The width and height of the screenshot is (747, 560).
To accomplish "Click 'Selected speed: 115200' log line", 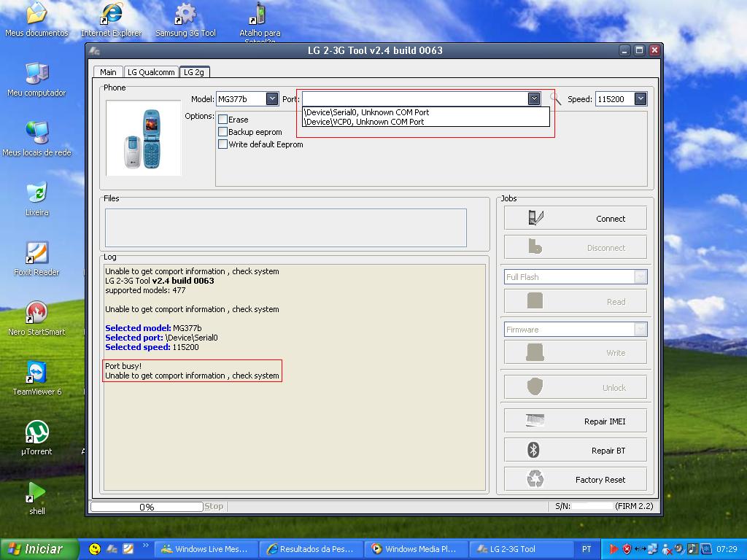I will pos(152,347).
